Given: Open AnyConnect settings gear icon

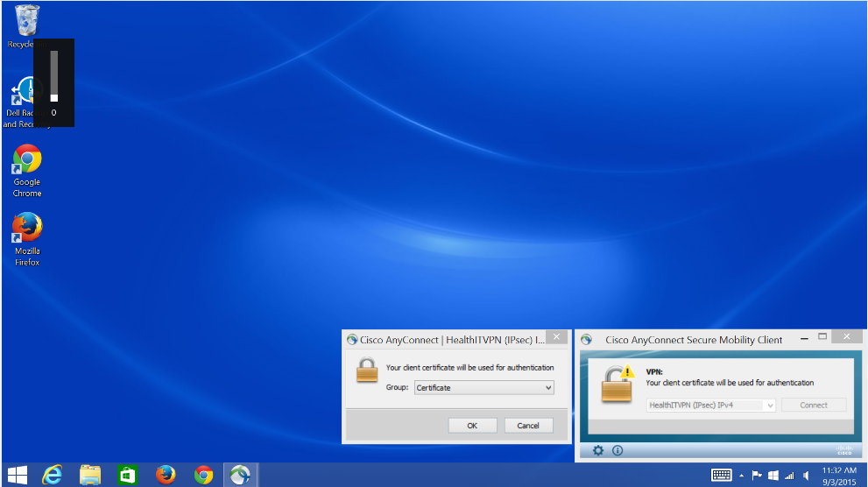Looking at the screenshot, I should click(x=598, y=450).
